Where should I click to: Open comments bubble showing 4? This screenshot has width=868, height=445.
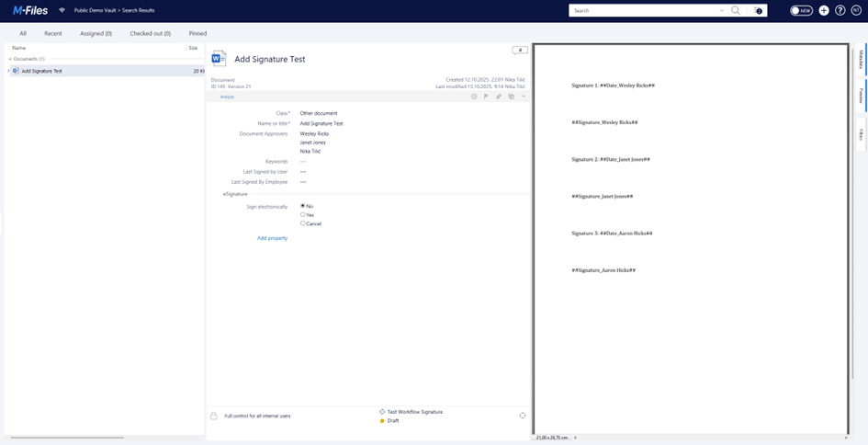520,50
